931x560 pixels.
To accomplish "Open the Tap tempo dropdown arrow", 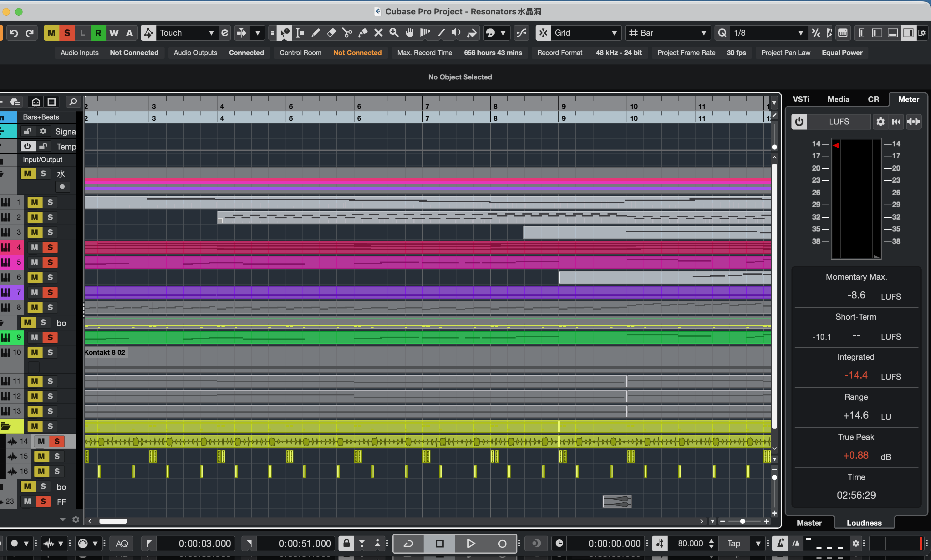I will 758,543.
